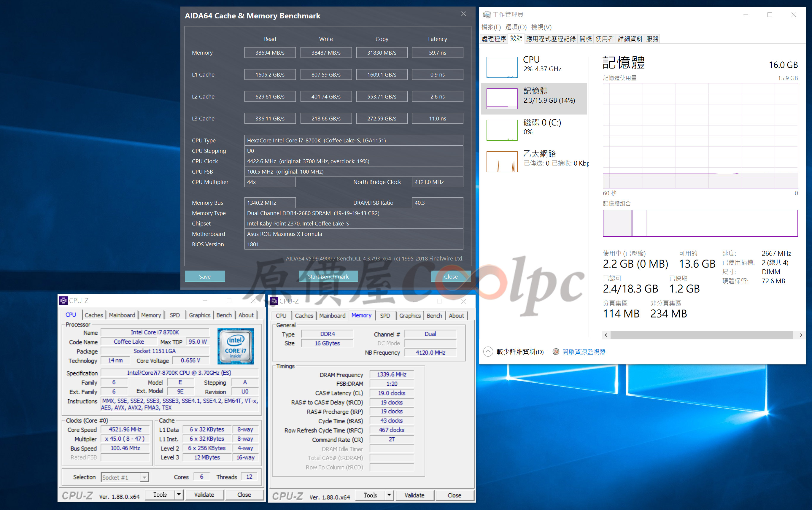Select the Disk 0 (C:) graph thumbnail
Screen dimensions: 812x510
502,130
